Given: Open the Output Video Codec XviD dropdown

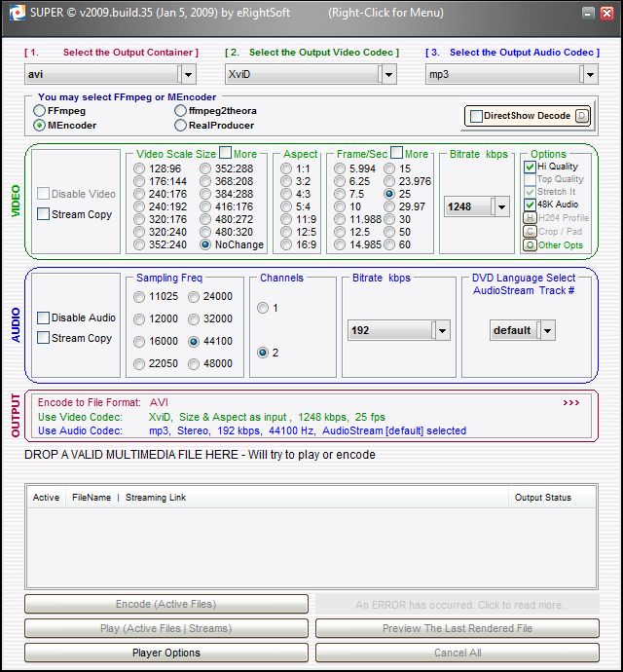Looking at the screenshot, I should coord(388,75).
